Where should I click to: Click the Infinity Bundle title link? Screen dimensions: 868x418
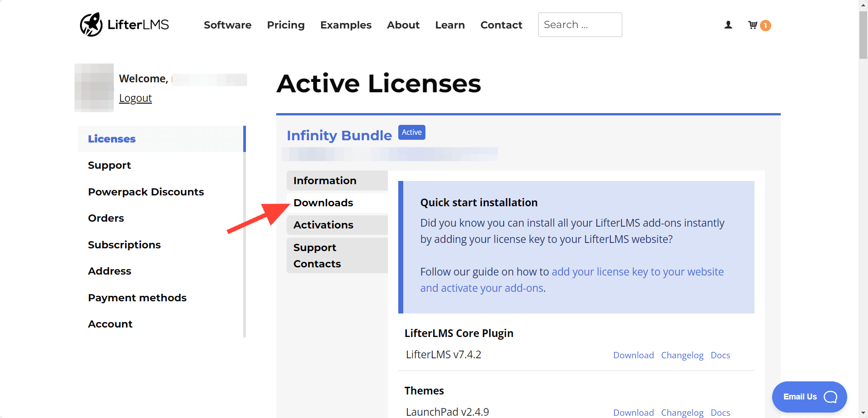coord(339,135)
